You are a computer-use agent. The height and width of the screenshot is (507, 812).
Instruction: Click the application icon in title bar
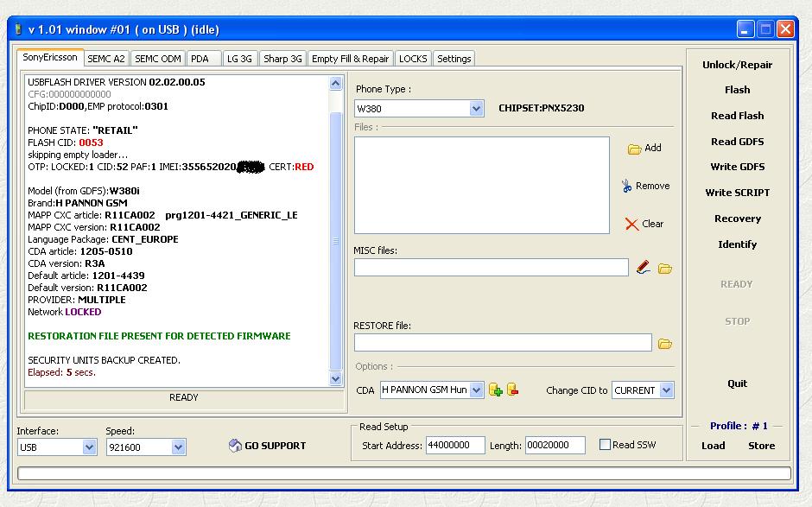[19, 29]
